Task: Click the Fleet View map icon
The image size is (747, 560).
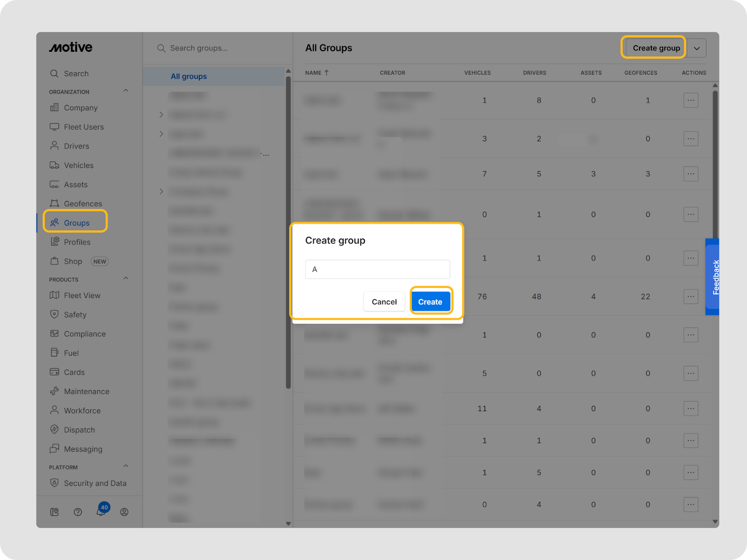Action: [55, 295]
